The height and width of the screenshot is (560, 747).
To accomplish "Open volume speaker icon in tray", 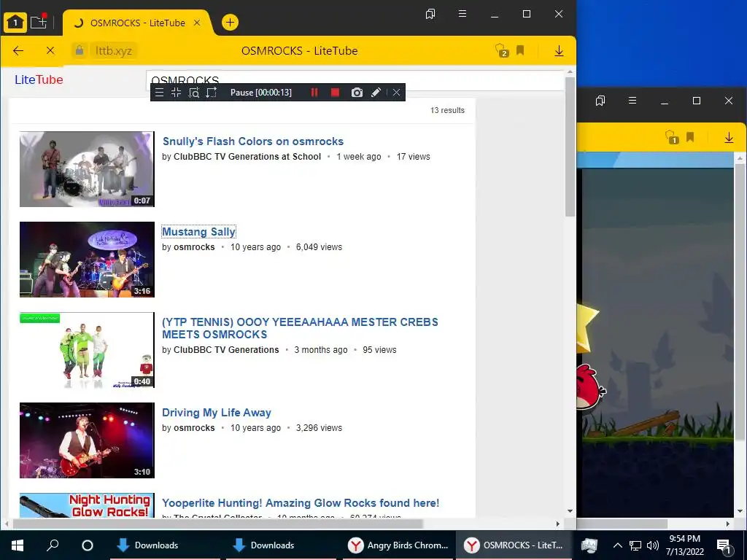I will (653, 545).
